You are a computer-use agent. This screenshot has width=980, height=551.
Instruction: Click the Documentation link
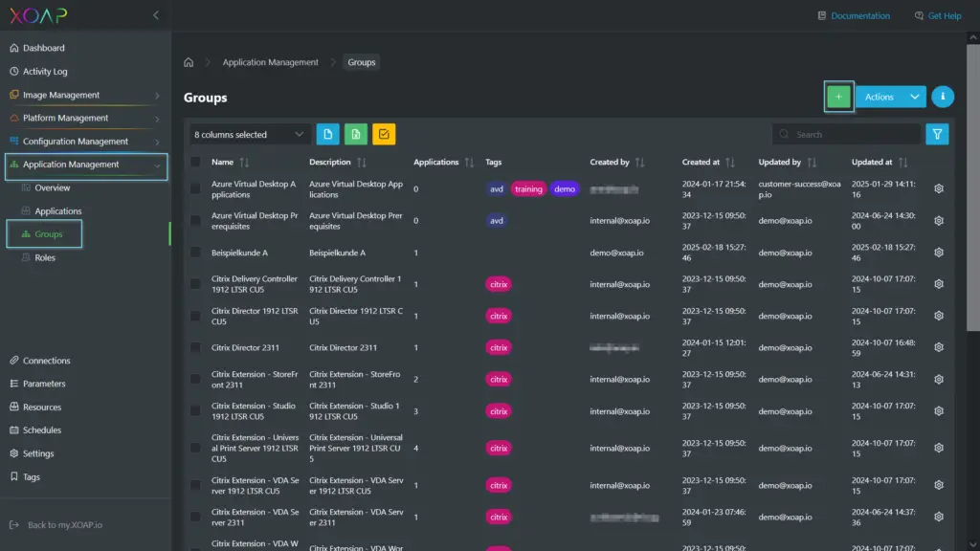860,15
